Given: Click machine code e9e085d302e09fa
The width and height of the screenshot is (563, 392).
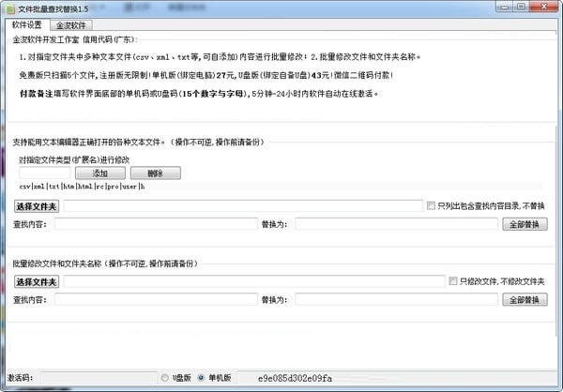Looking at the screenshot, I should pos(295,378).
